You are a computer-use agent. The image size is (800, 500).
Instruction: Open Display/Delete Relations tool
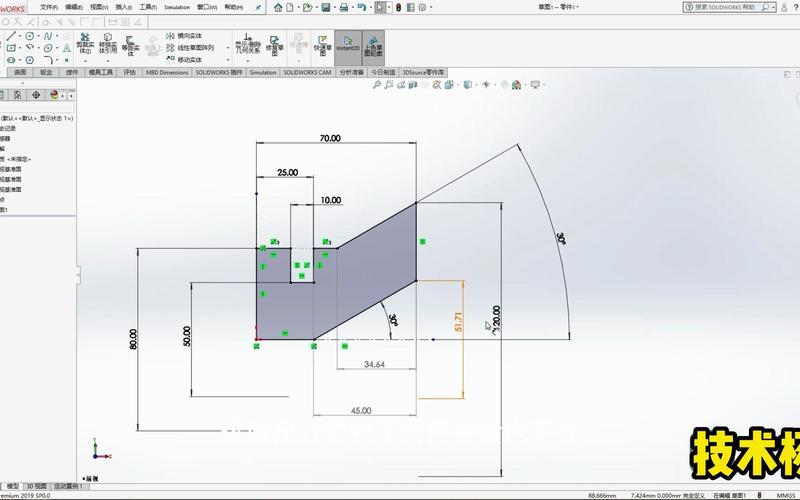tap(247, 44)
